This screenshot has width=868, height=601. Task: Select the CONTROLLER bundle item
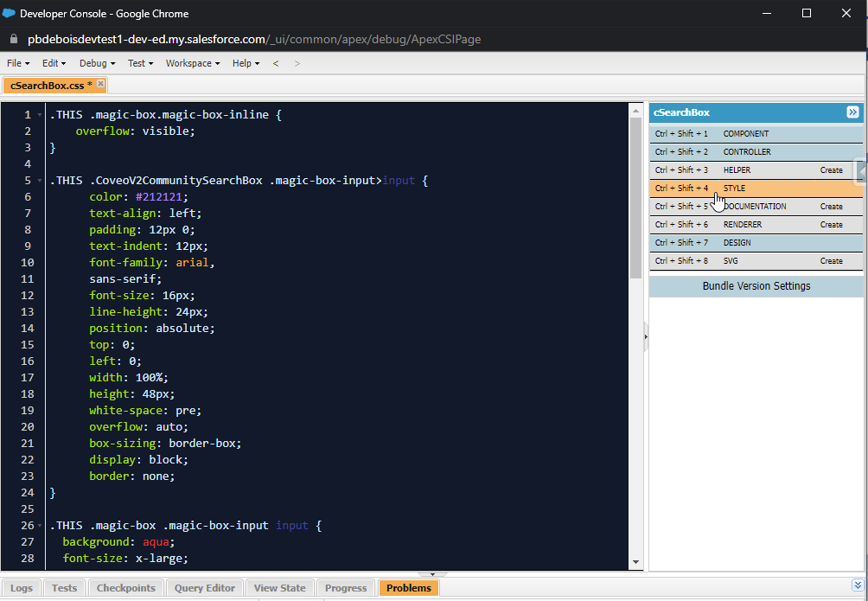[747, 152]
